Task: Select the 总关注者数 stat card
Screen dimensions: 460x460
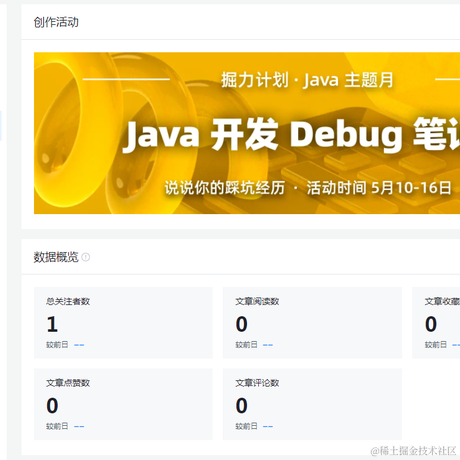Action: tap(123, 323)
